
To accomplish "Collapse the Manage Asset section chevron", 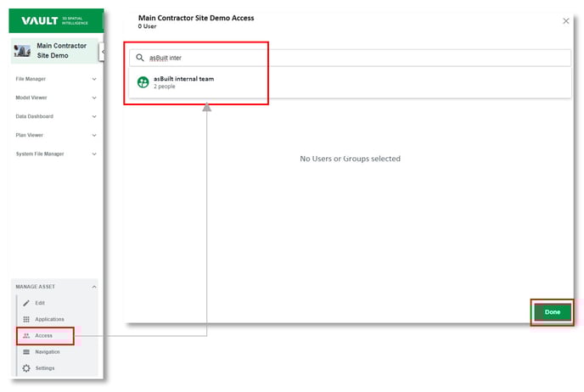I will point(94,287).
